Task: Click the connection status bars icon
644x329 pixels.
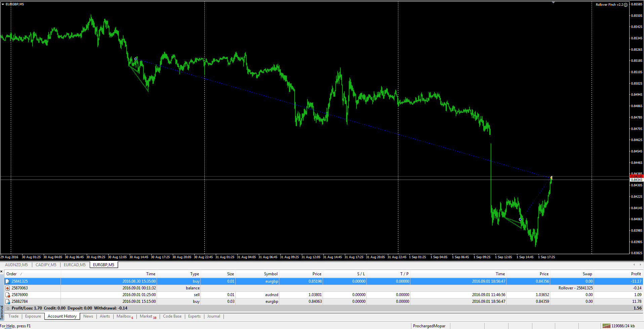Action: pyautogui.click(x=606, y=326)
